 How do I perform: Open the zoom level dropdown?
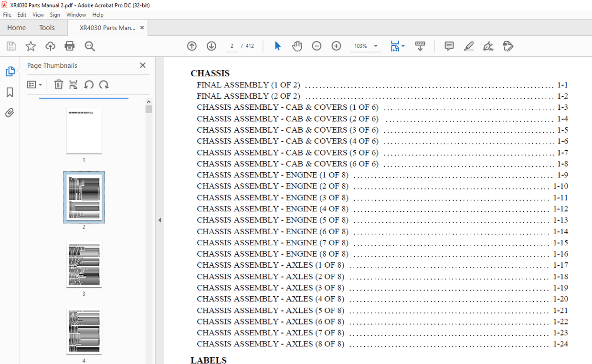(376, 46)
